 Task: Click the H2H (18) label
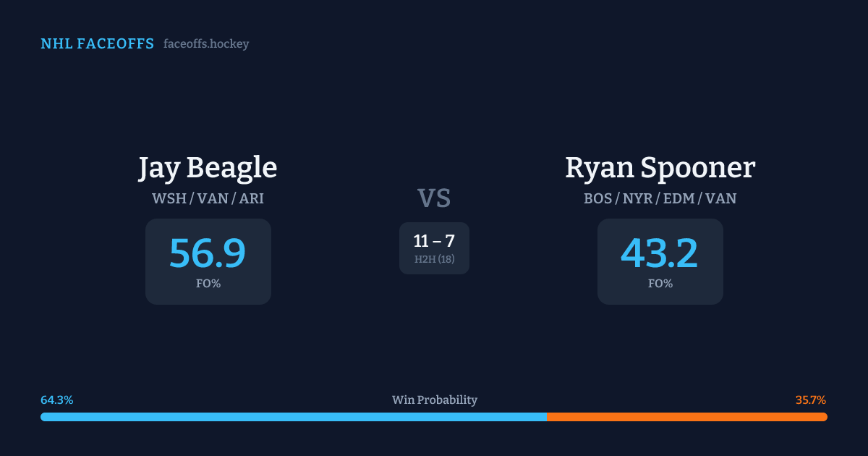[434, 259]
